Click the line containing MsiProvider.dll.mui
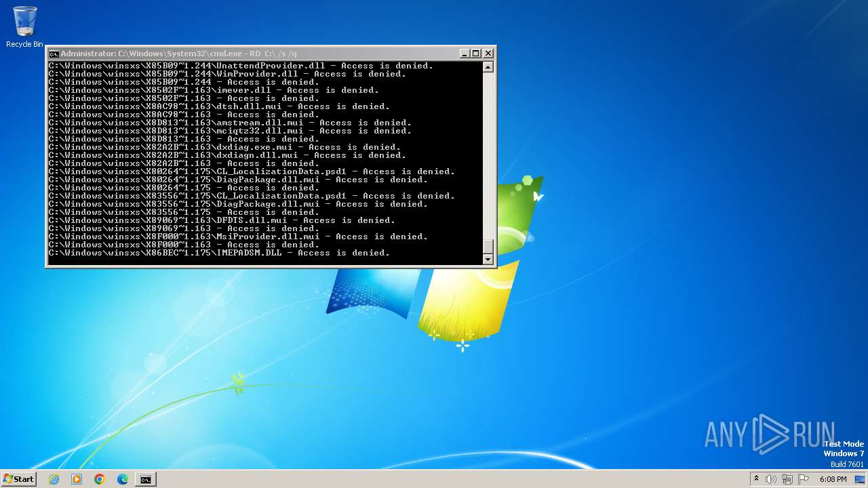 pos(238,237)
